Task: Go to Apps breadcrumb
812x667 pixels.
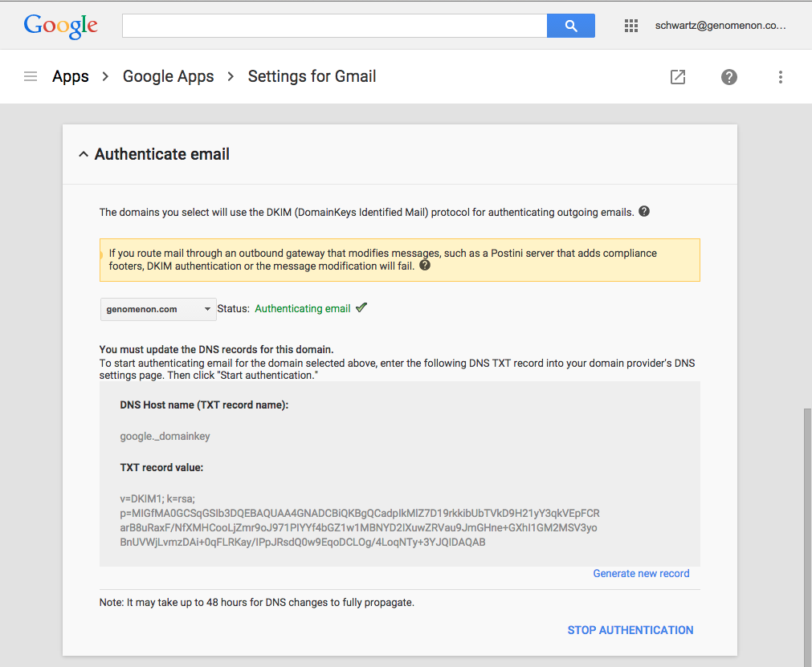Action: pyautogui.click(x=71, y=76)
